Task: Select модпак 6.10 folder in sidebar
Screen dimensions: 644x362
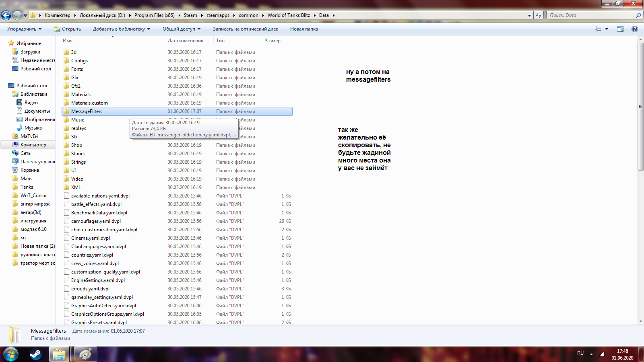Action: [x=33, y=229]
